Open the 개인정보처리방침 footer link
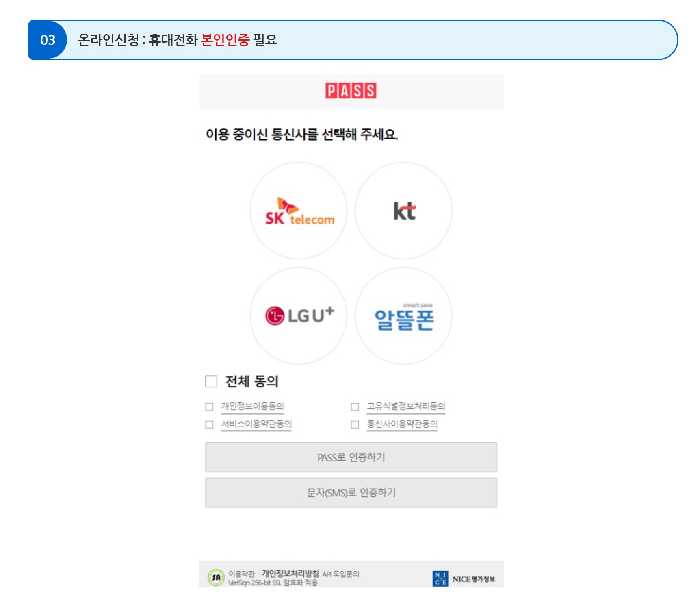 [x=290, y=574]
